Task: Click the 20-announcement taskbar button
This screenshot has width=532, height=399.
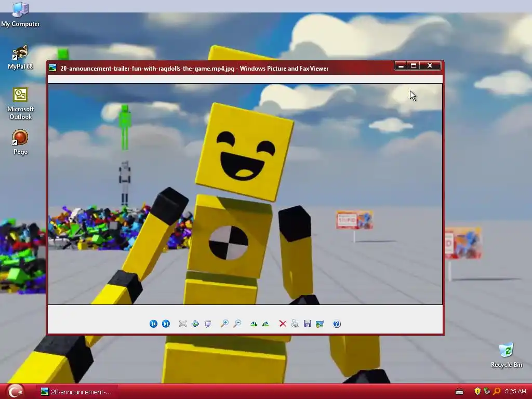Action: click(77, 392)
